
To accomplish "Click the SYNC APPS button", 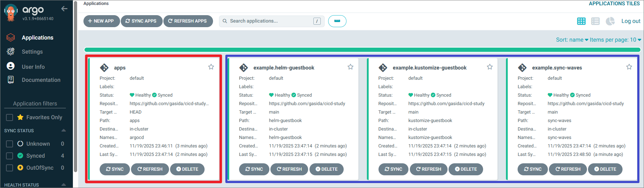I will [142, 21].
